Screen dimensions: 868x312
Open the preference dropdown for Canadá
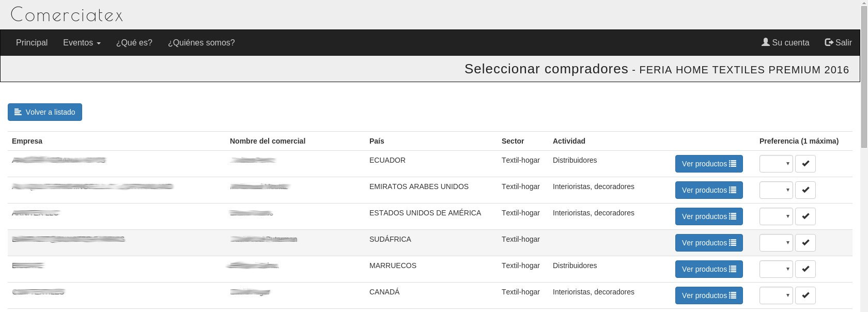(x=776, y=295)
